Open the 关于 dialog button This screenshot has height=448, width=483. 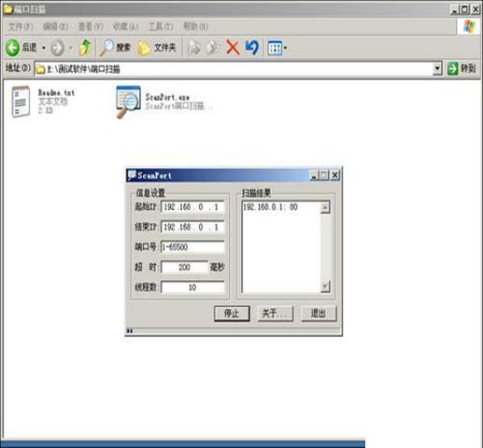point(276,314)
